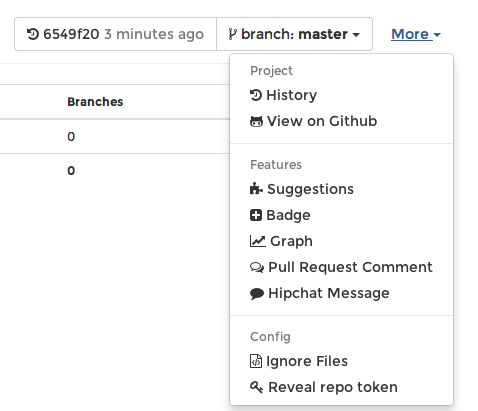This screenshot has height=411, width=478.
Task: Click the History clock icon in menu
Action: tap(256, 95)
